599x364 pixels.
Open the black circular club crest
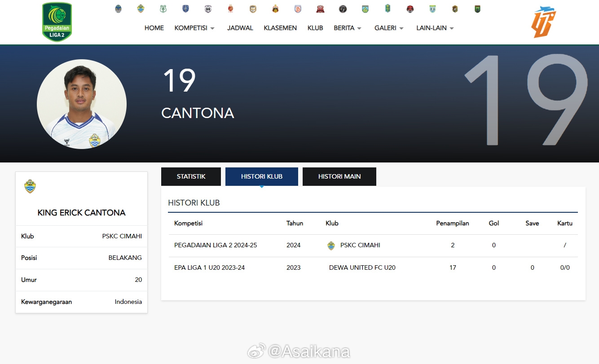coord(343,9)
